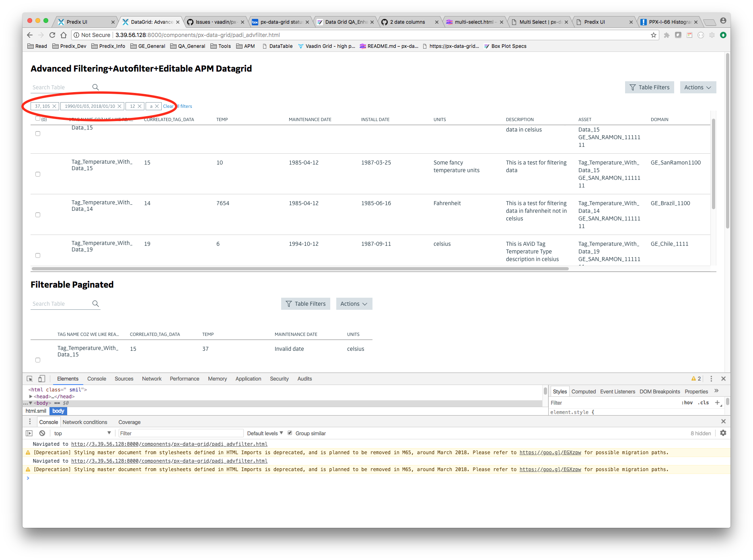
Task: Select the row checkbox with temp 10
Action: 38,174
